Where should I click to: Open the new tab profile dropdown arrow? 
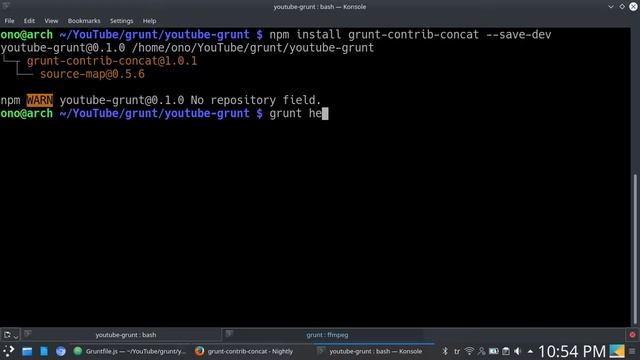click(x=16, y=336)
